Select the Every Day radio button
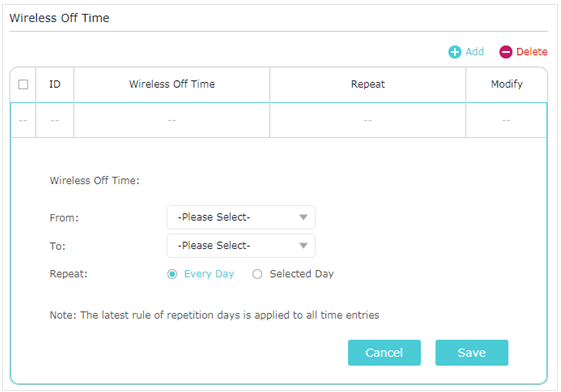 pos(172,274)
